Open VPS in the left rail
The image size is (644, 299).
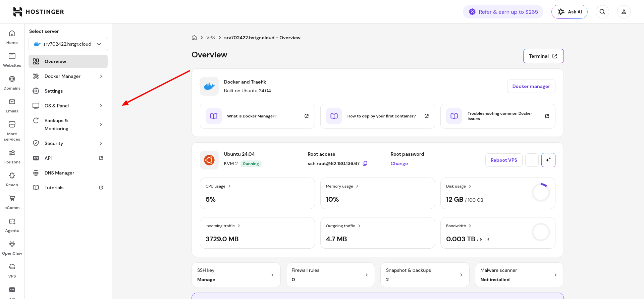(12, 271)
